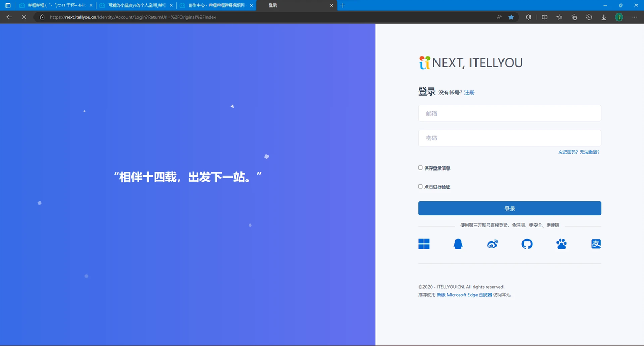
Task: Sign in with the Weibo icon
Action: (x=492, y=244)
